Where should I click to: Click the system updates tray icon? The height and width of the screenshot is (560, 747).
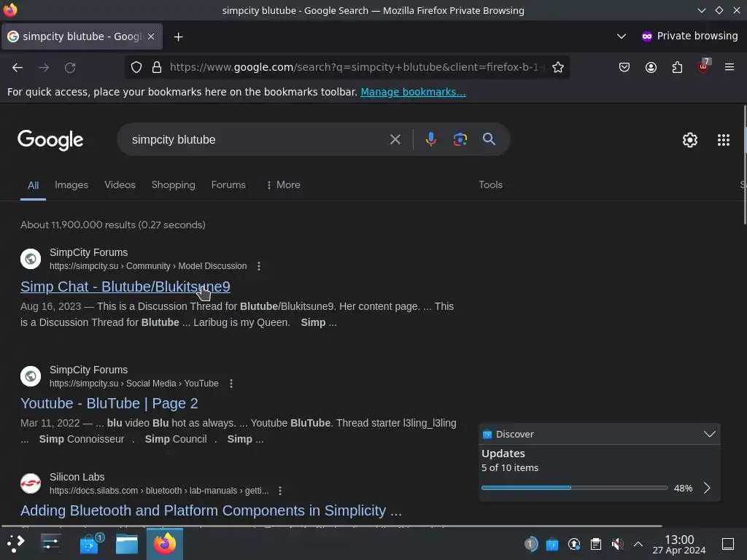coord(574,544)
